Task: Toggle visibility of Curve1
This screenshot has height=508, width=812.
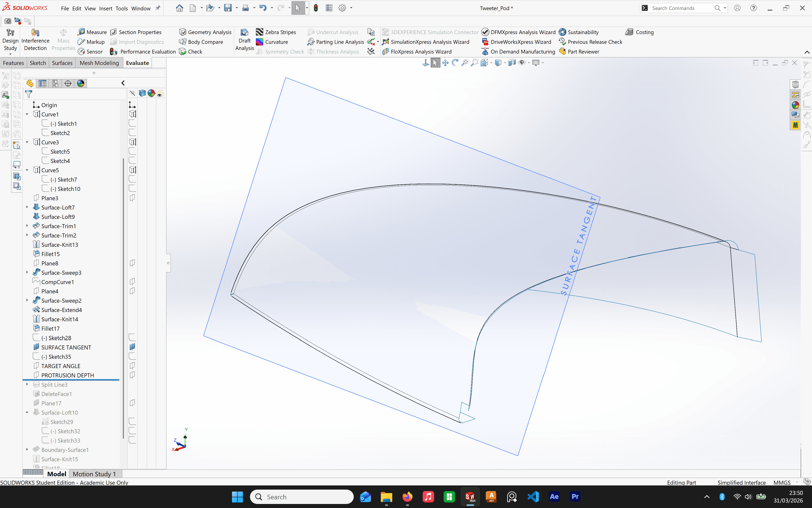Action: pyautogui.click(x=133, y=114)
